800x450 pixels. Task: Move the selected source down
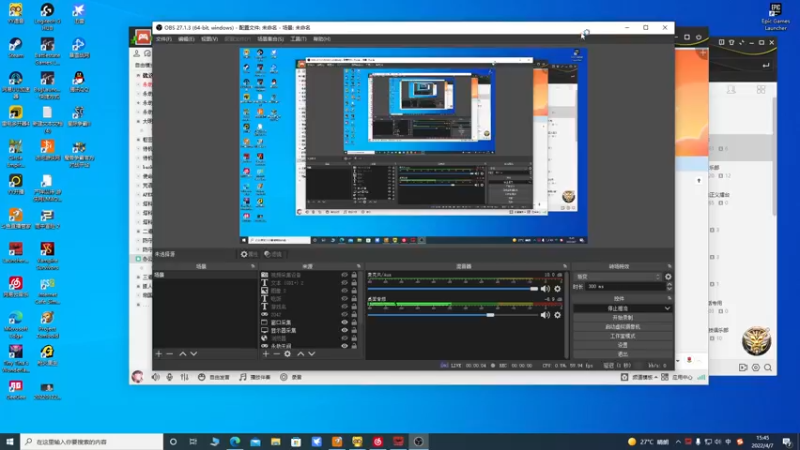pos(312,354)
